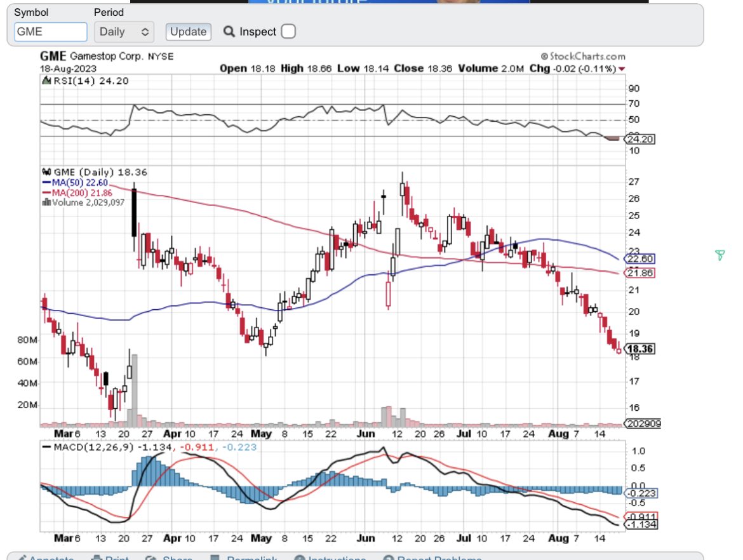Click the blue 22.60 price tag
This screenshot has height=560, width=743.
639,258
